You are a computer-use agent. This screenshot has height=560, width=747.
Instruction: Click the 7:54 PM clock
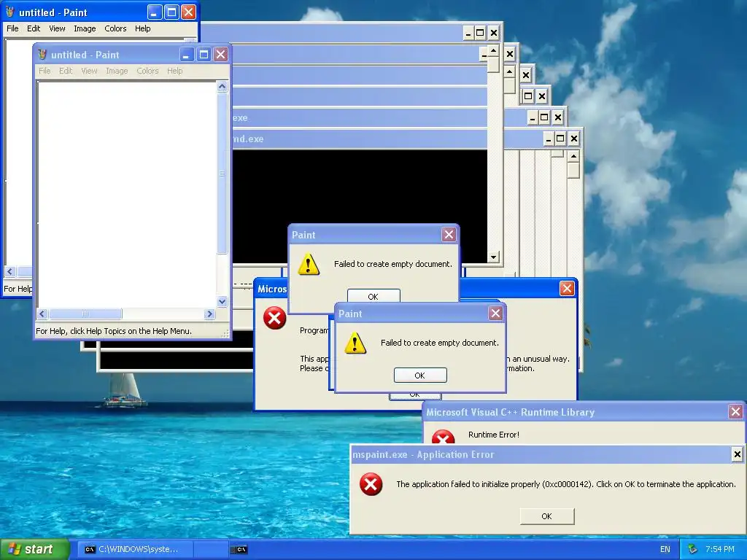pyautogui.click(x=720, y=549)
